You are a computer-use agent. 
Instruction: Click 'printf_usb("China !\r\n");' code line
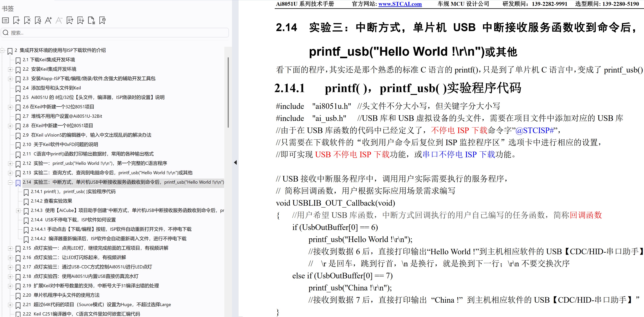click(350, 288)
